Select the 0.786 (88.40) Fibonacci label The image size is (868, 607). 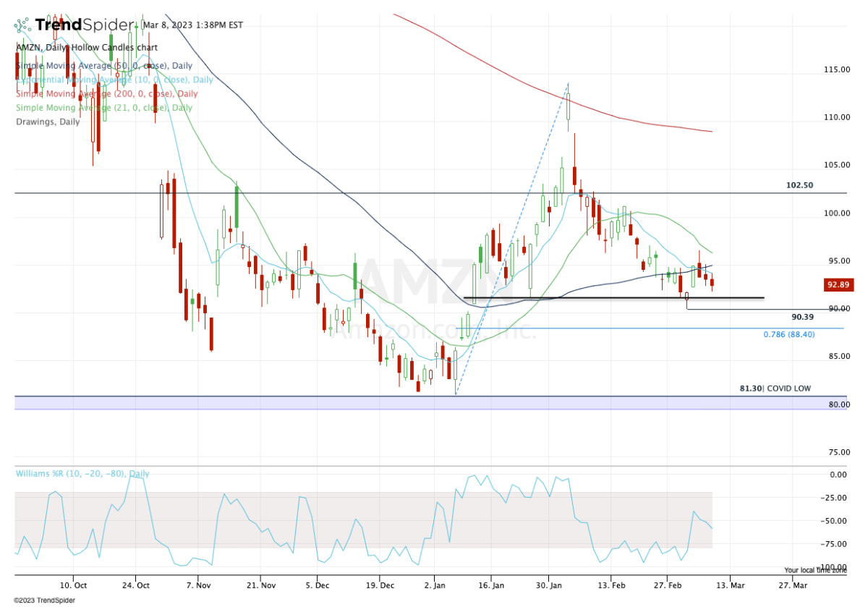[788, 334]
